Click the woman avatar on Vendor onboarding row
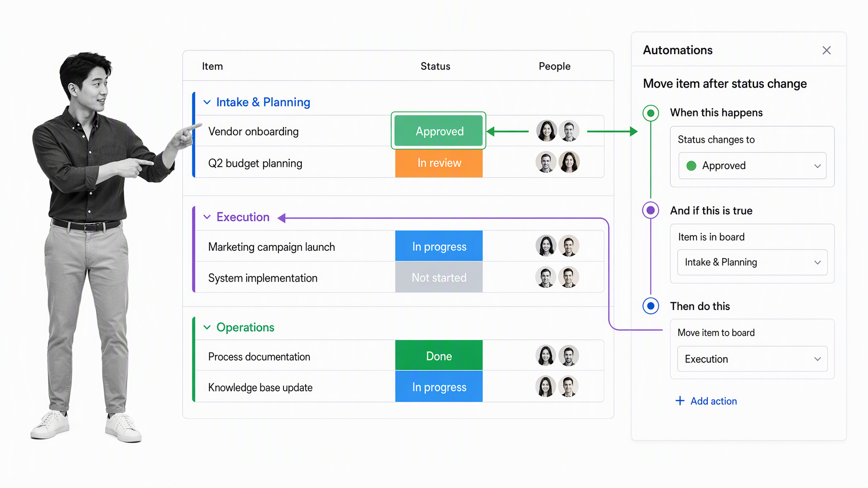This screenshot has width=868, height=488. 546,131
